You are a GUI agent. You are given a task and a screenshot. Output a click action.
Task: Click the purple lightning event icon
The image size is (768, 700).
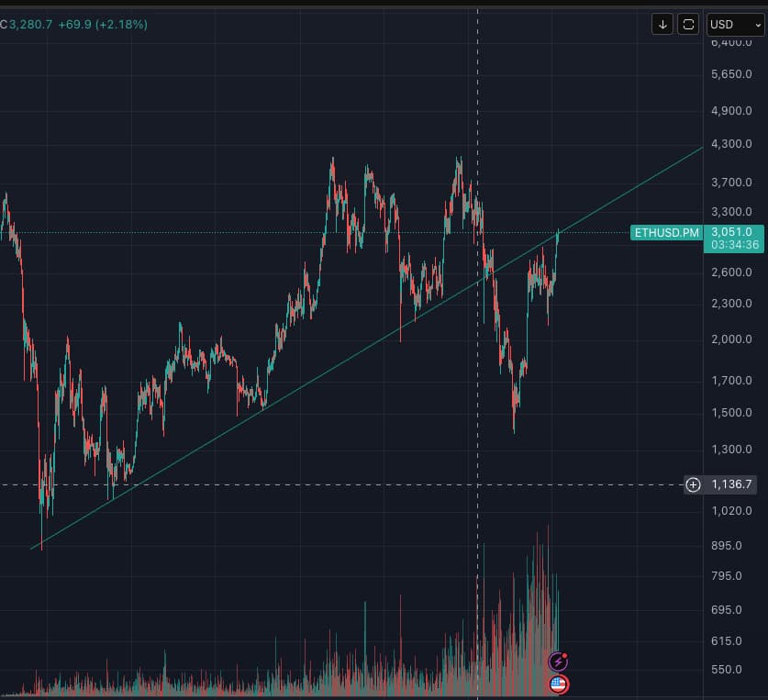(x=558, y=661)
